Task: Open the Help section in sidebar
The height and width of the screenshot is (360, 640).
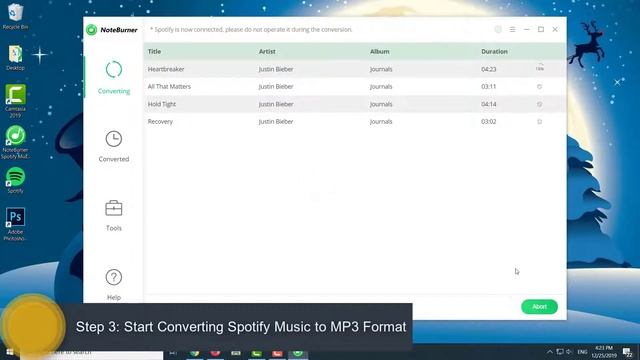Action: pyautogui.click(x=114, y=284)
